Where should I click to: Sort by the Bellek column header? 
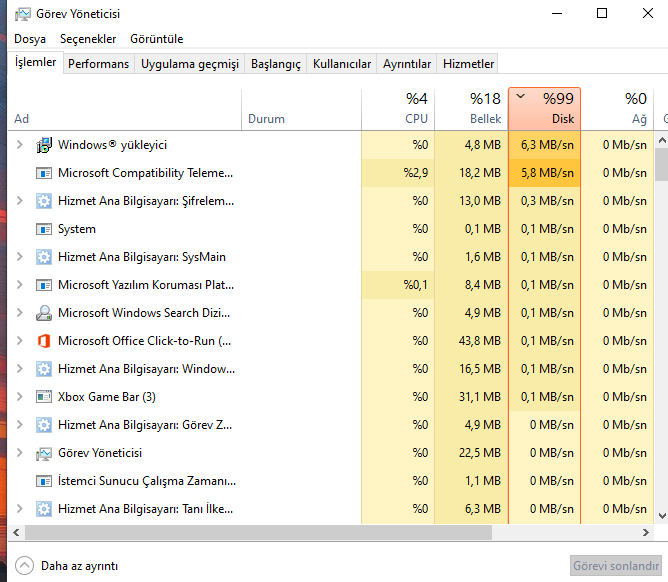pyautogui.click(x=471, y=109)
